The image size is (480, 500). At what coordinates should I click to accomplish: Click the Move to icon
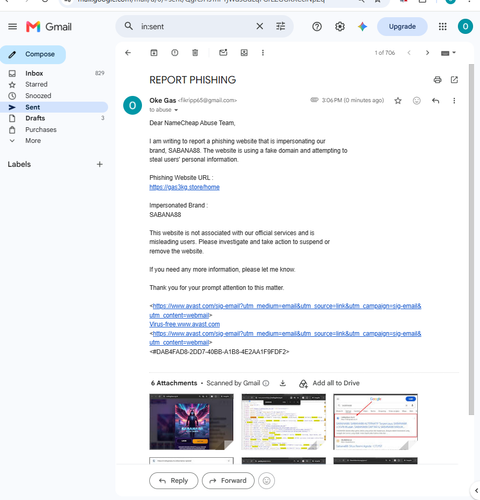244,53
